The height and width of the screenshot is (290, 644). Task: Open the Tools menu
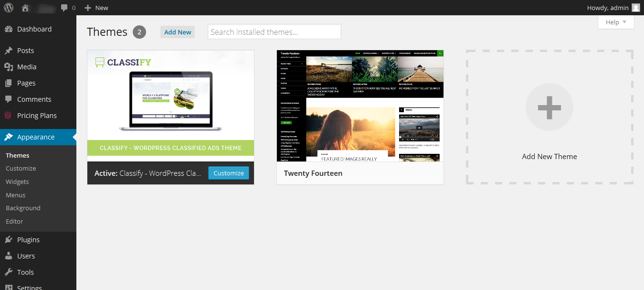pos(38,272)
